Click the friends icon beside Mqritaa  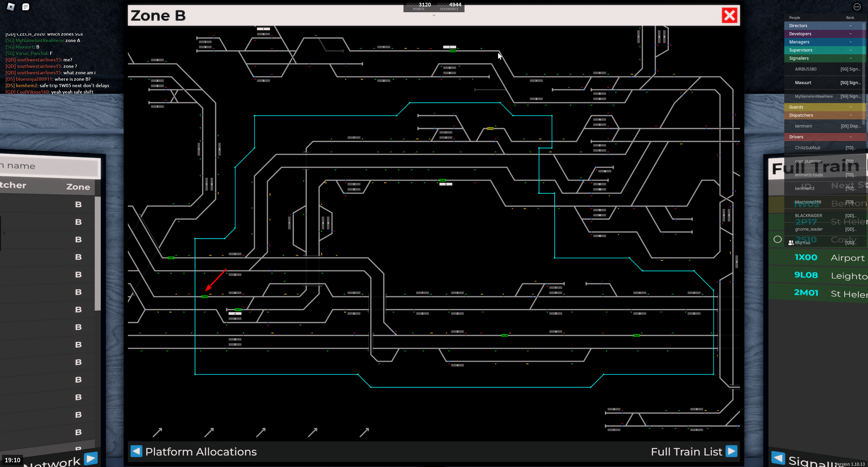pos(791,243)
